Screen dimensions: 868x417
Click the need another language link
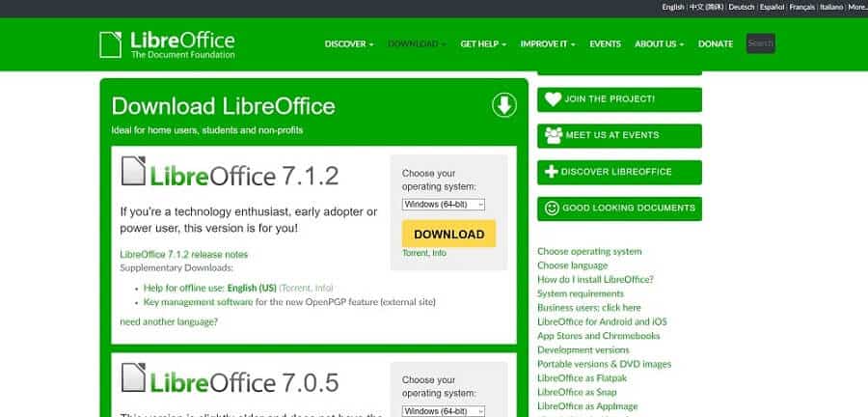(169, 321)
